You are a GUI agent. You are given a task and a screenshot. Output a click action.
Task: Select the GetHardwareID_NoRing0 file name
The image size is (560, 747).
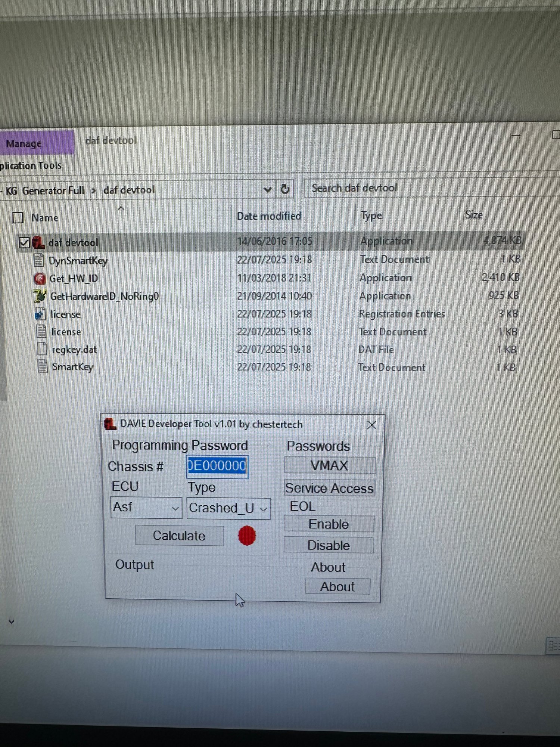pyautogui.click(x=105, y=297)
